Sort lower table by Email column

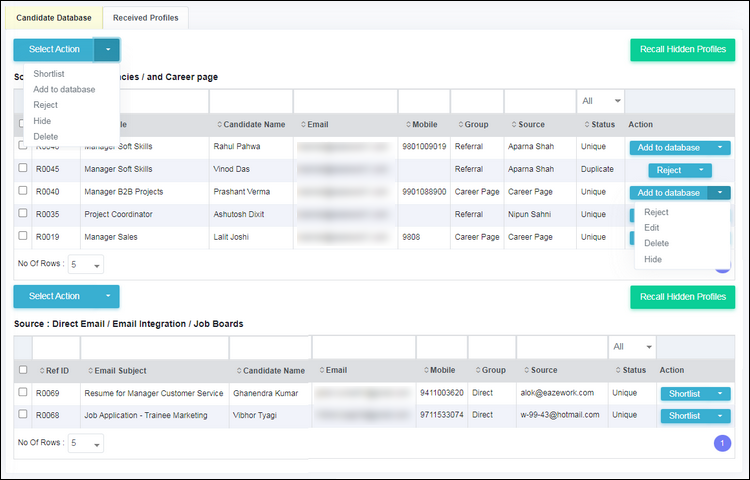(x=333, y=370)
